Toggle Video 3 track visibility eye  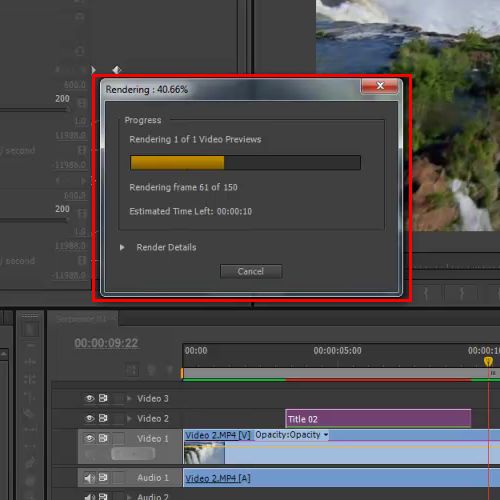pyautogui.click(x=89, y=398)
